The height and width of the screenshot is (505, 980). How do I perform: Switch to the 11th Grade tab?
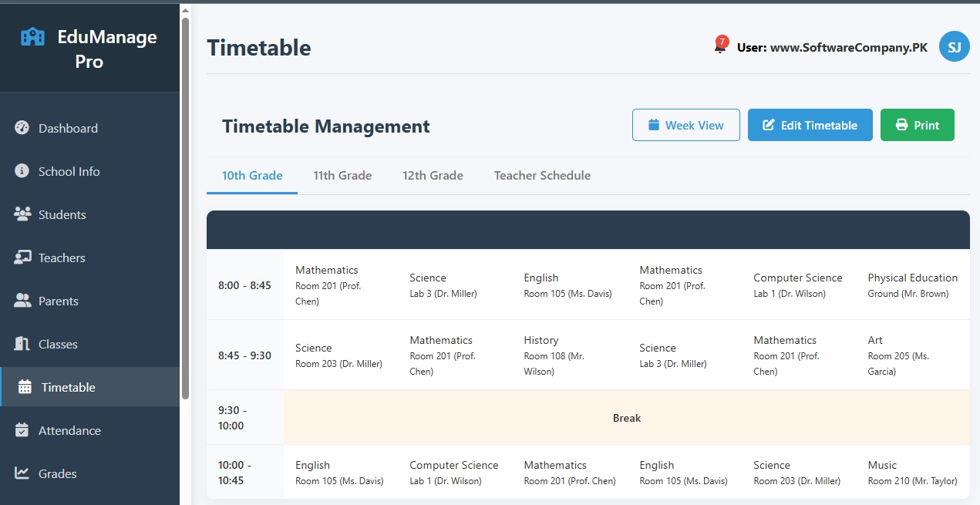coord(342,175)
